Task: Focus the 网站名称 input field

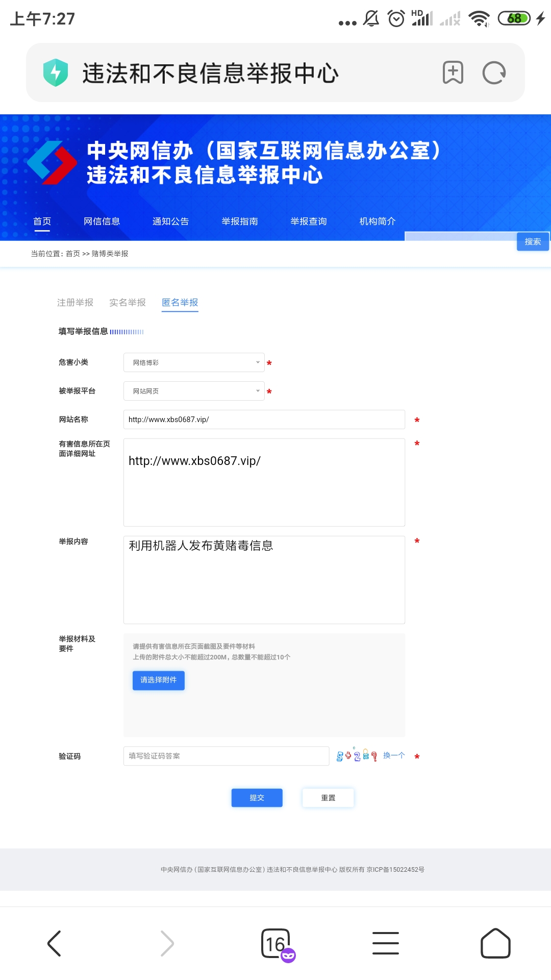Action: pos(264,420)
